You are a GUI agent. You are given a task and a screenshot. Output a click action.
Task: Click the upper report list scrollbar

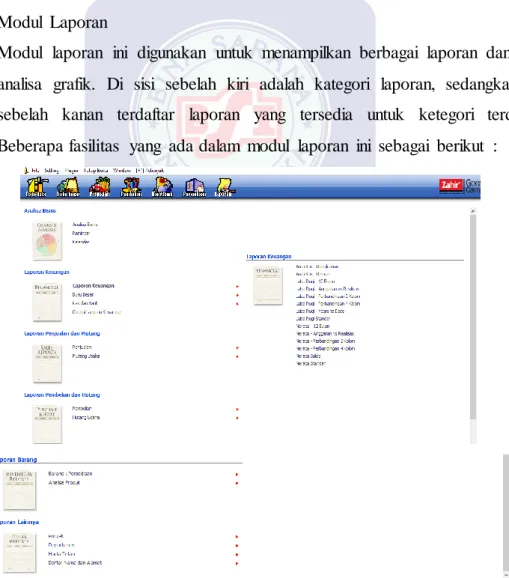tap(473, 317)
